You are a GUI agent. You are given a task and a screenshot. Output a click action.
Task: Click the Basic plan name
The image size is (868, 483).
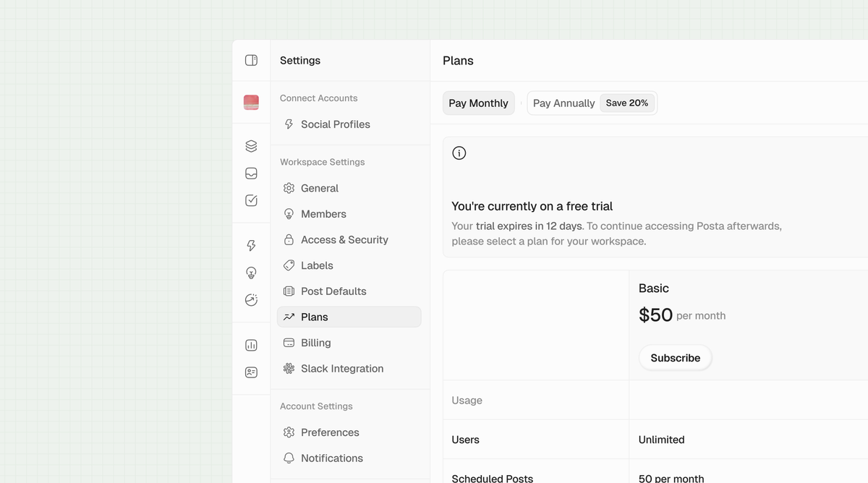pos(654,288)
